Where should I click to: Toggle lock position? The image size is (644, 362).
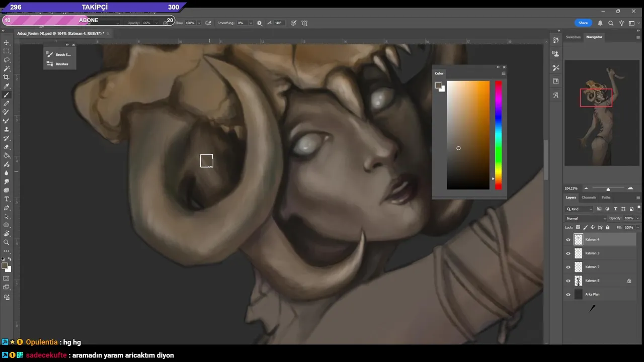pos(593,228)
